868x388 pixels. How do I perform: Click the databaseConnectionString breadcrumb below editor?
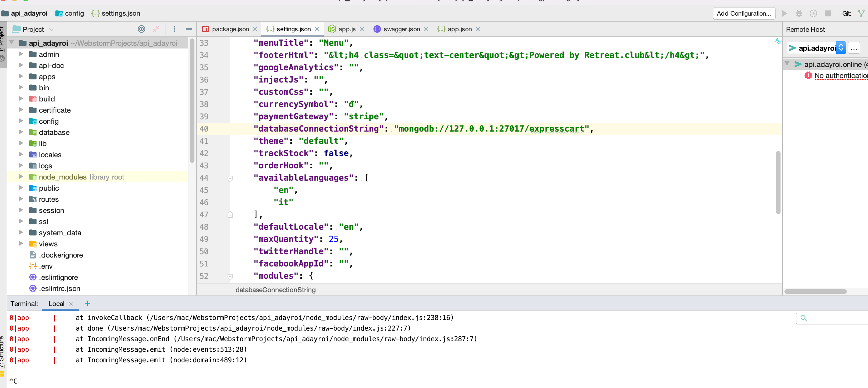[x=275, y=290]
